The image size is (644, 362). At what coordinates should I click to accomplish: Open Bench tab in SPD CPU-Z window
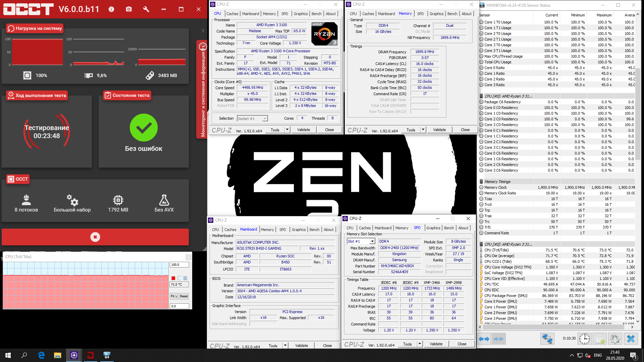[x=449, y=228]
